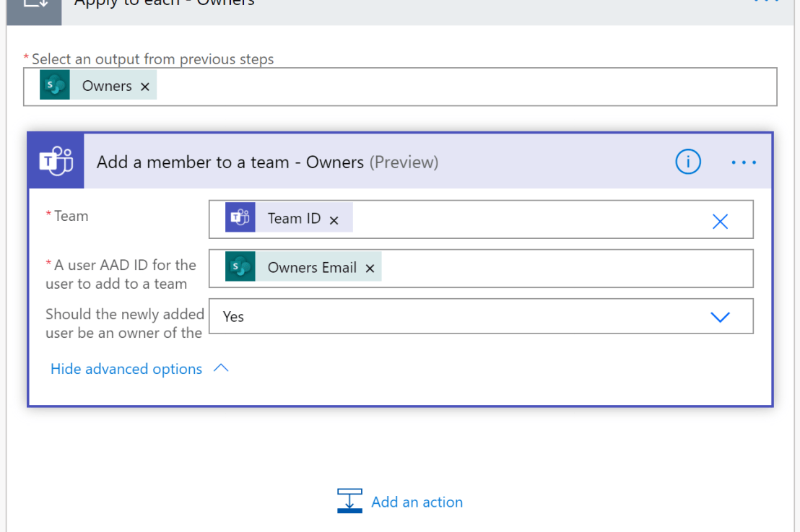This screenshot has width=800, height=532.
Task: Click the Teams icon inside the Team ID token
Action: [240, 217]
